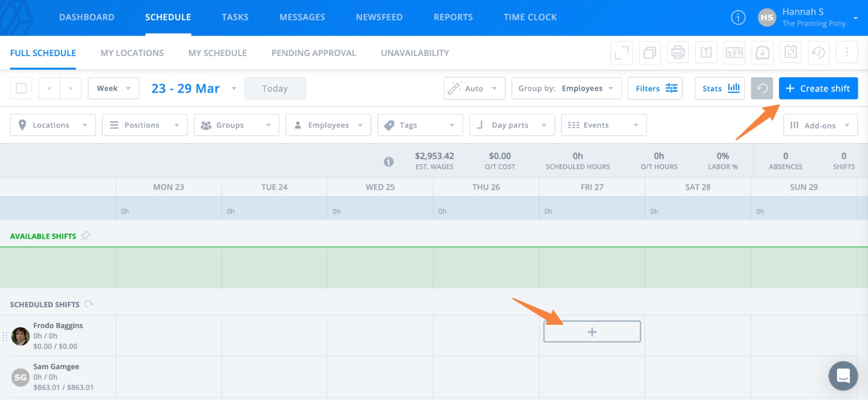The height and width of the screenshot is (400, 868).
Task: Add shift via plus cell on Friday
Action: tap(592, 332)
